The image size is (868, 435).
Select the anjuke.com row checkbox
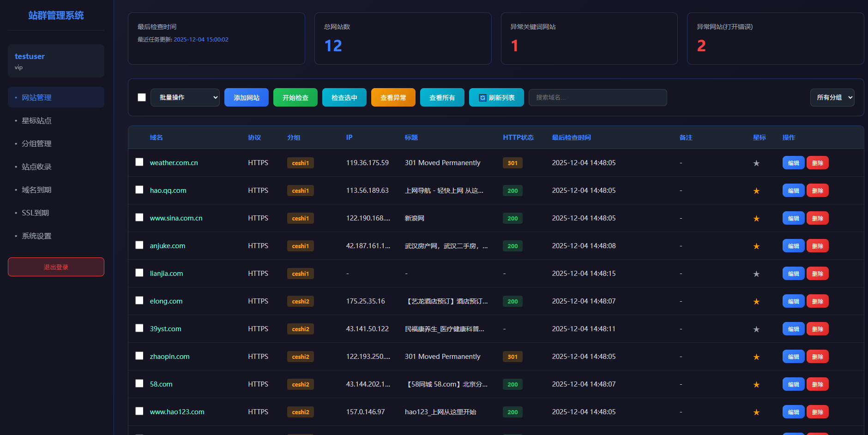click(x=139, y=245)
